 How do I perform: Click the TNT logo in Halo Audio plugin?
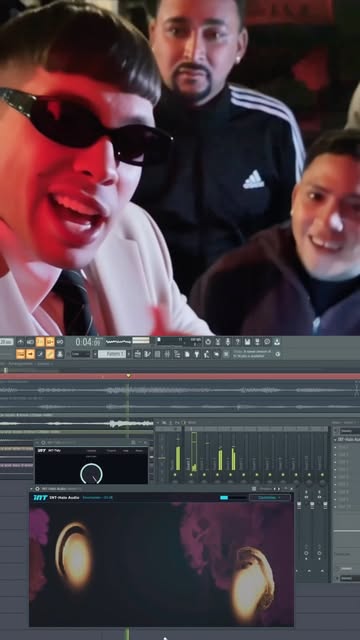click(x=40, y=498)
